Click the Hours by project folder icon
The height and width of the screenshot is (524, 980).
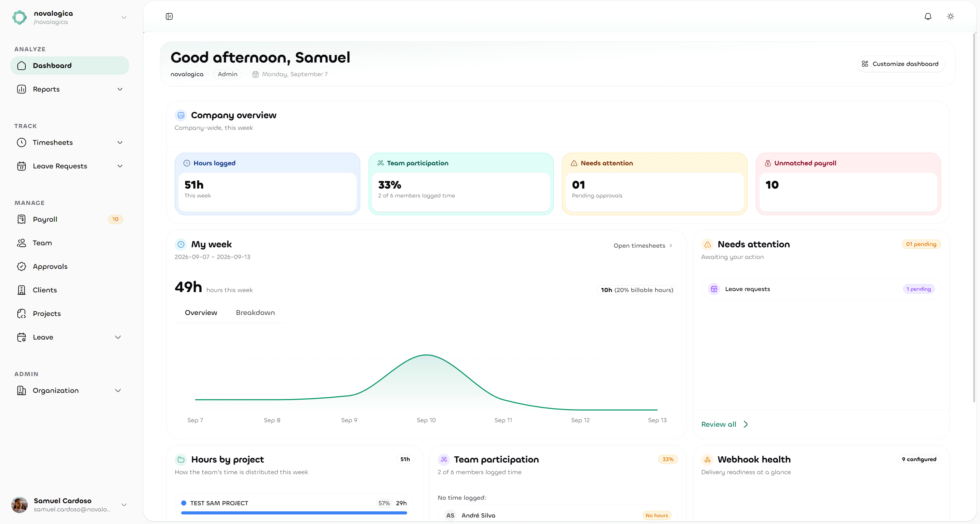coord(181,459)
